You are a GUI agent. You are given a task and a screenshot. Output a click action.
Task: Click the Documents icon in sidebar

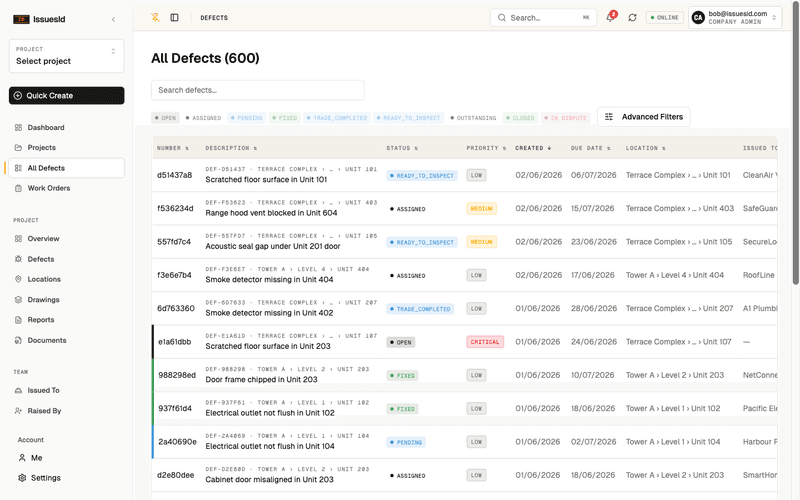pyautogui.click(x=18, y=340)
